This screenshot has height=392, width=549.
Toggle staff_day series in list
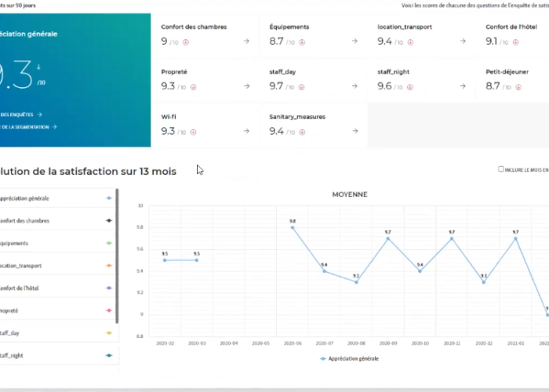click(58, 333)
